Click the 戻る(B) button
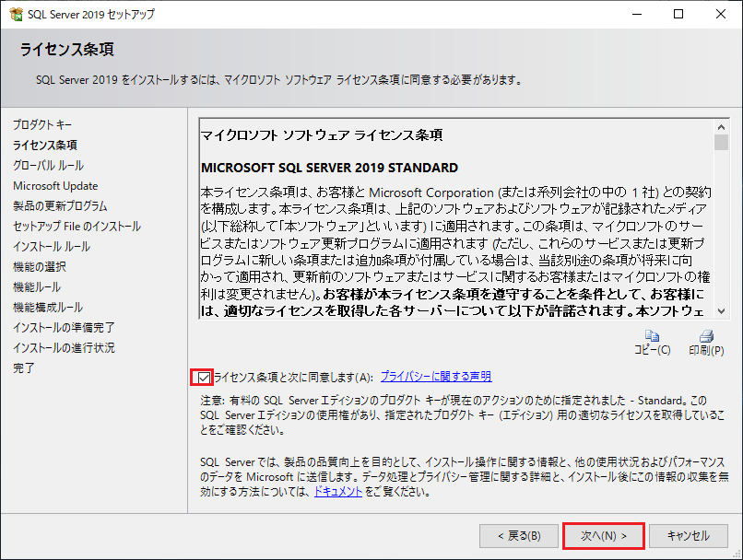Image resolution: width=743 pixels, height=560 pixels. click(x=519, y=534)
